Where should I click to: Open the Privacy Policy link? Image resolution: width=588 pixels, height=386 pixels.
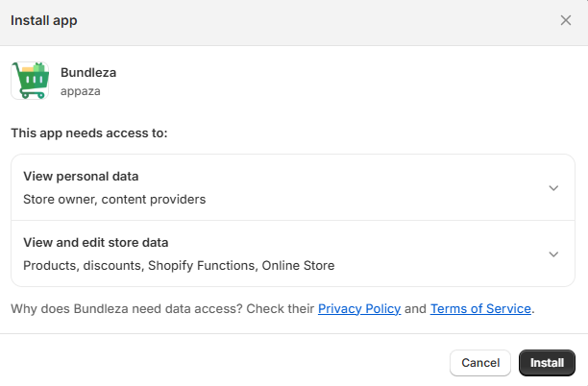(x=359, y=308)
